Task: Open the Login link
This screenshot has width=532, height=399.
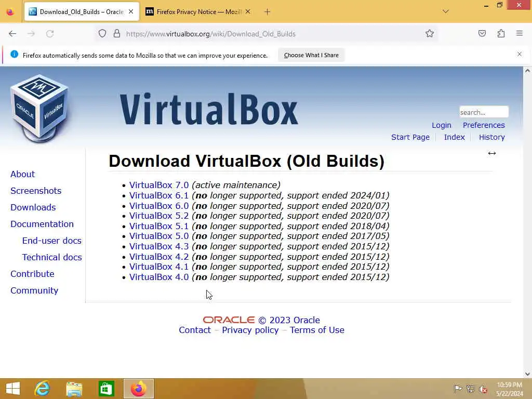Action: tap(442, 125)
